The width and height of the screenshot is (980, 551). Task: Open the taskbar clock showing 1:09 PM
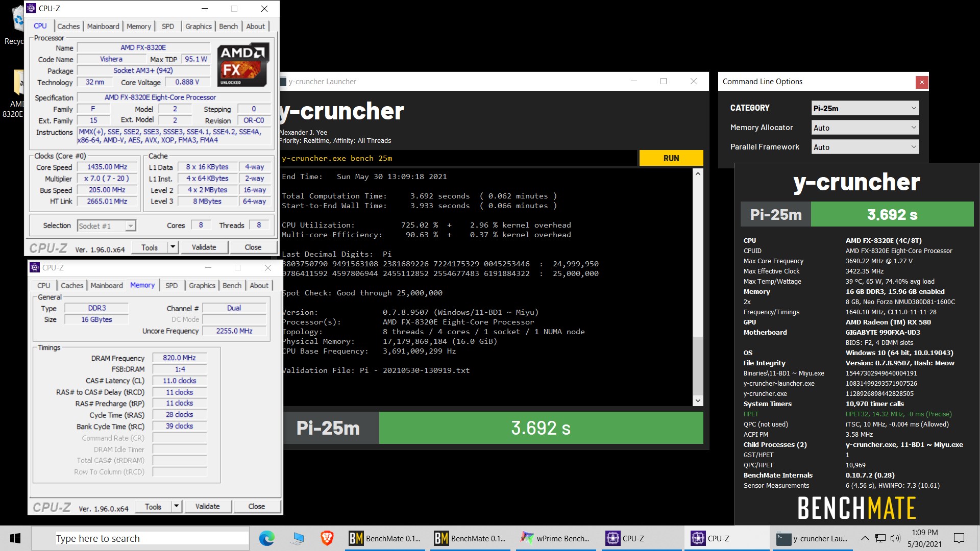(924, 538)
